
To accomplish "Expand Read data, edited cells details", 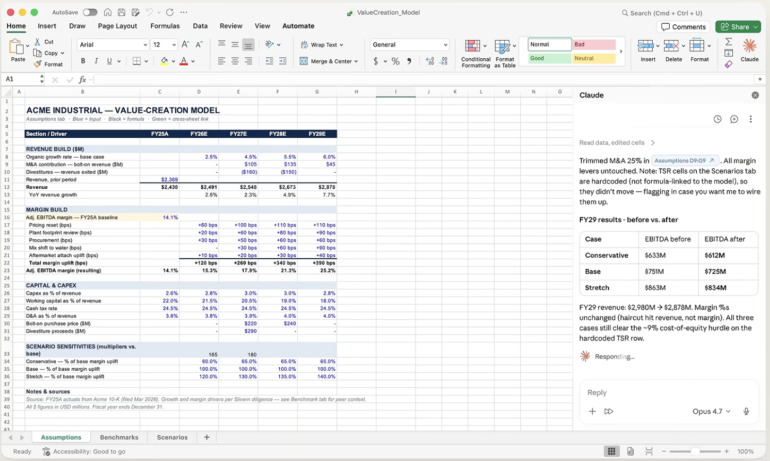I will point(617,143).
